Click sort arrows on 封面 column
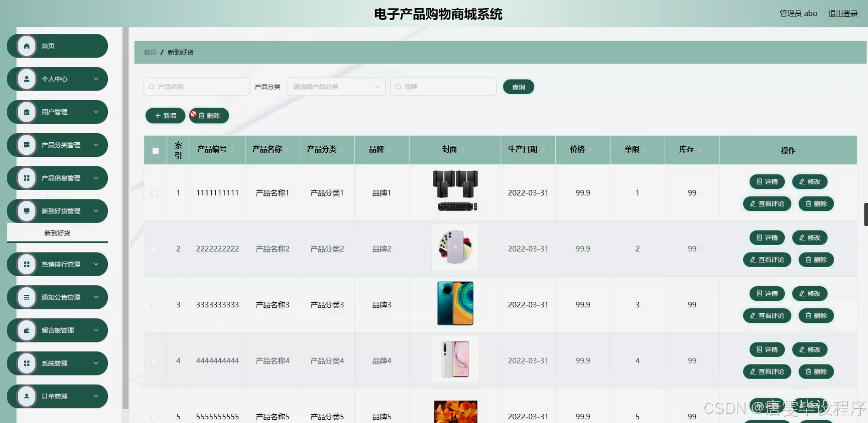Image resolution: width=868 pixels, height=423 pixels. tap(463, 150)
